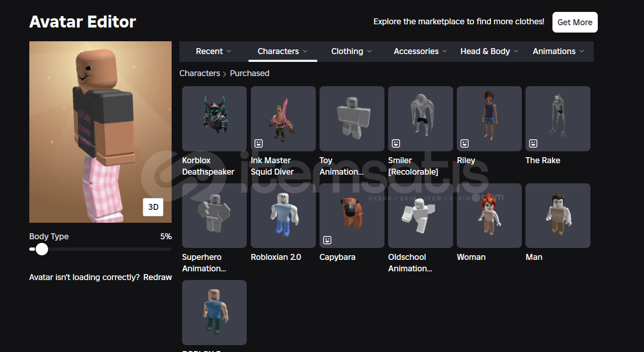Click the Ink Master Squid Diver label

coord(272,166)
